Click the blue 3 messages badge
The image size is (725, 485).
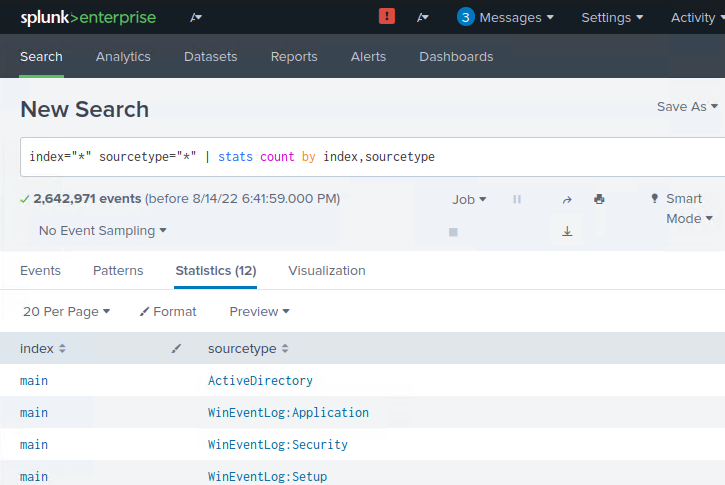pos(466,17)
